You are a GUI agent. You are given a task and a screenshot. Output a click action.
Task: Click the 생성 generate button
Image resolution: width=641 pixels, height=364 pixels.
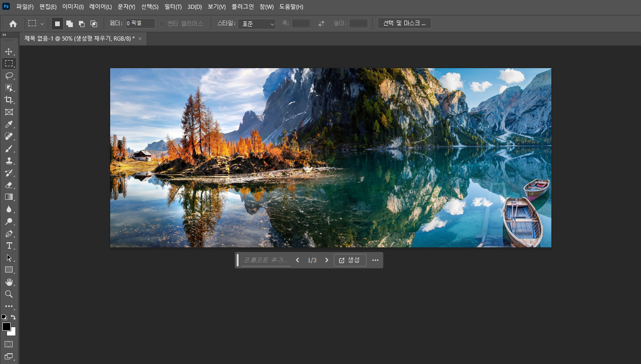tap(350, 260)
